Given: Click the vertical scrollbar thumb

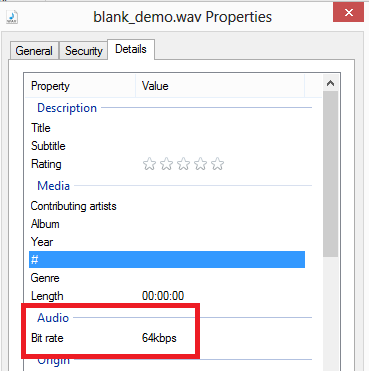Looking at the screenshot, I should pos(330,174).
